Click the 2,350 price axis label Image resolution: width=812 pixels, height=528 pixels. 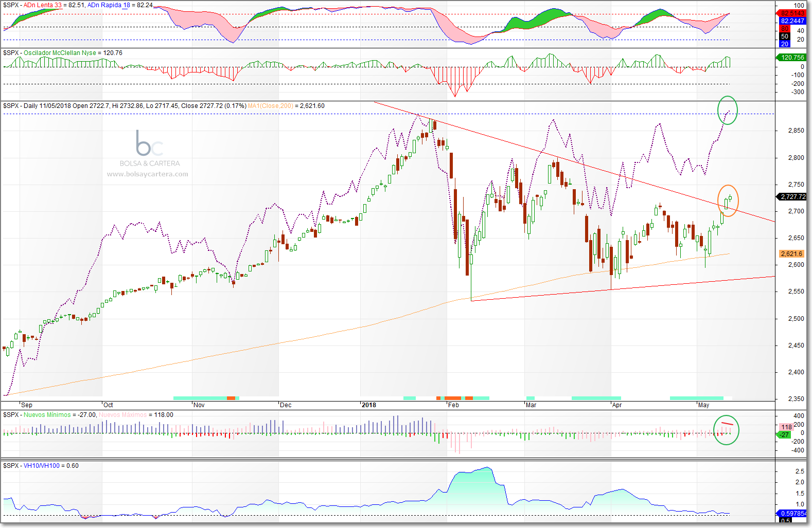[796, 399]
